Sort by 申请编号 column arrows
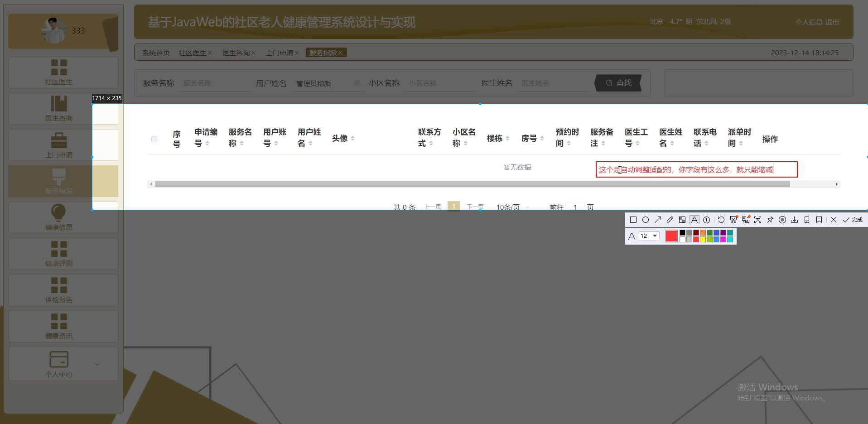This screenshot has width=868, height=424. click(207, 144)
